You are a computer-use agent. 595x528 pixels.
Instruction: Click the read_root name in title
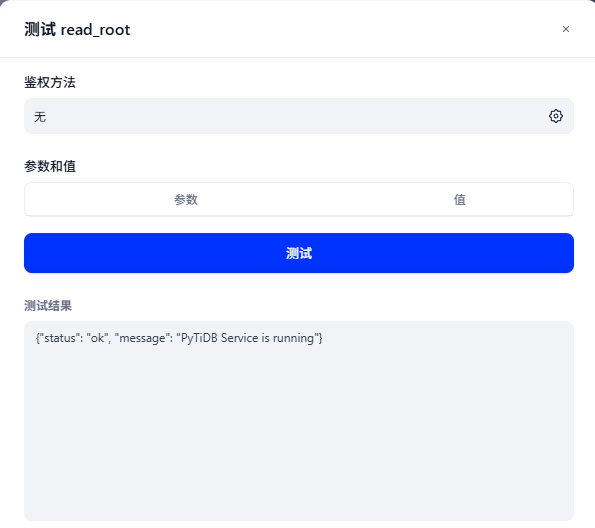[x=95, y=30]
